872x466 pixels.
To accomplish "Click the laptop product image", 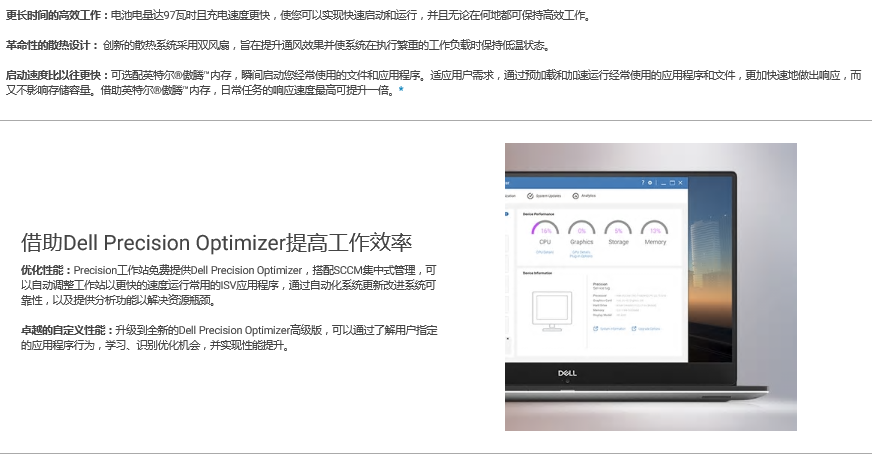I will (x=650, y=286).
